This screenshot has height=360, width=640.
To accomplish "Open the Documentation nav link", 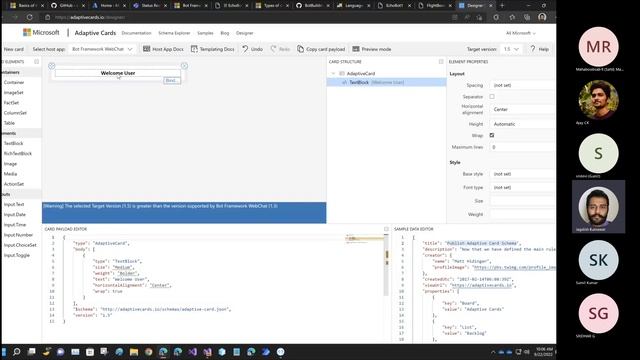I will pyautogui.click(x=136, y=33).
